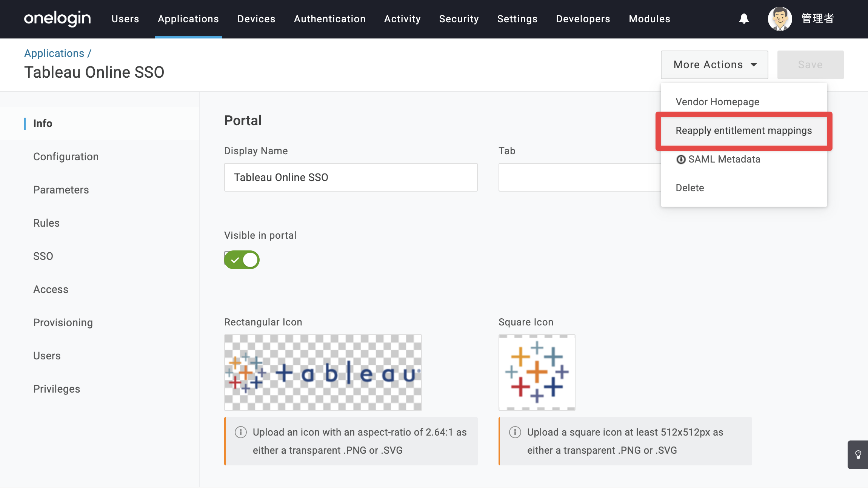Image resolution: width=868 pixels, height=488 pixels.
Task: Open the Security navigation menu
Action: tap(459, 19)
